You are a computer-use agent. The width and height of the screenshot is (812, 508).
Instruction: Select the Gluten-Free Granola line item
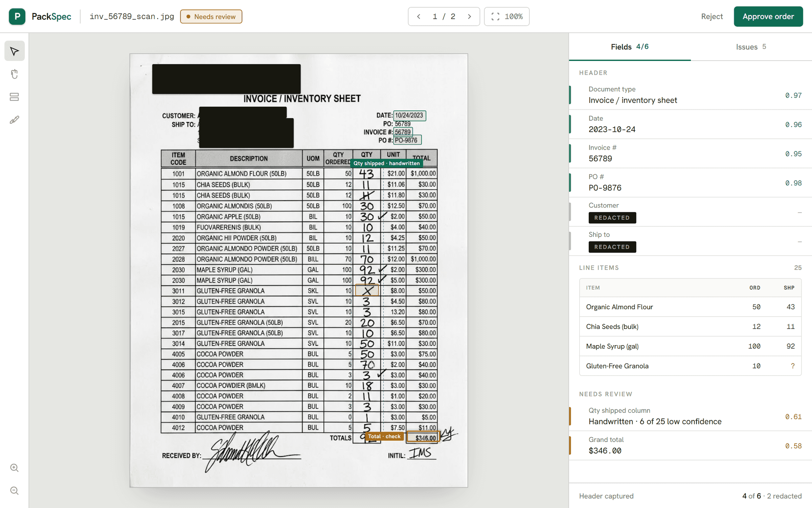coord(690,366)
